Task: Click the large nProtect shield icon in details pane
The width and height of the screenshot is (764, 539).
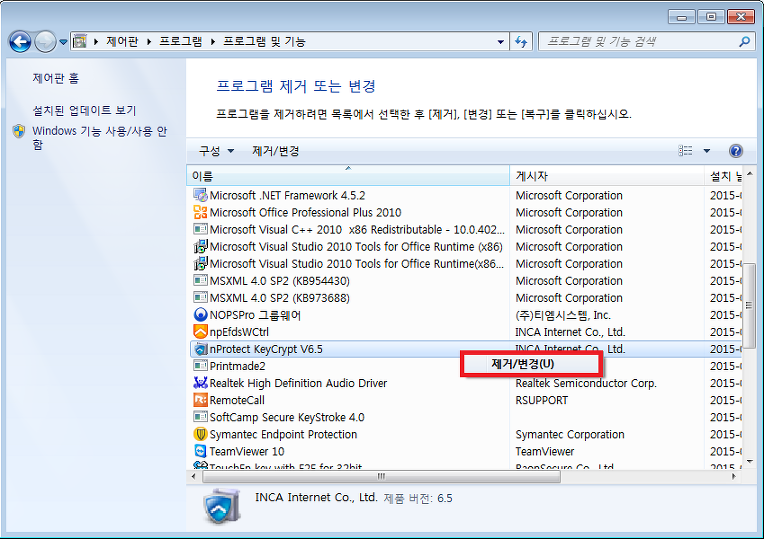Action: pos(222,507)
